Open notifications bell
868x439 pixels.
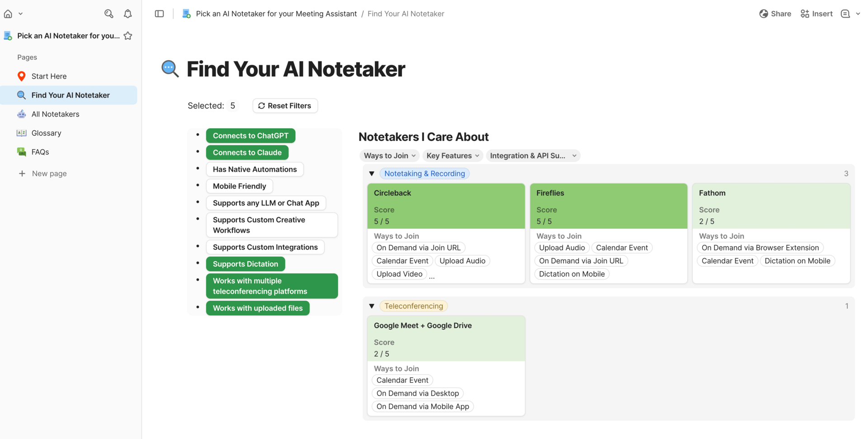coord(128,14)
